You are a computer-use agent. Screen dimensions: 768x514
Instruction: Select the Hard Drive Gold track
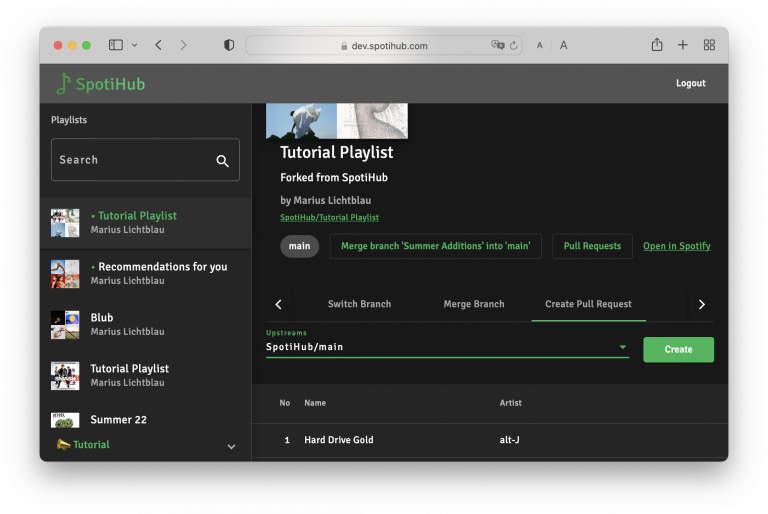pyautogui.click(x=338, y=440)
